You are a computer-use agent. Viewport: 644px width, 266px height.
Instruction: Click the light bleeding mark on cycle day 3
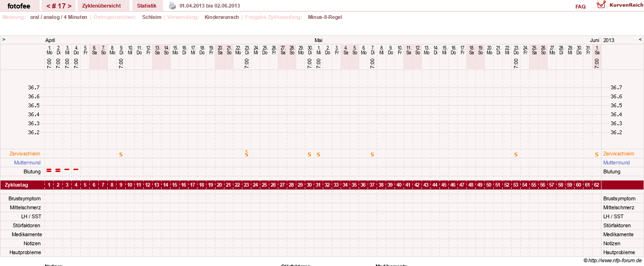(x=67, y=169)
